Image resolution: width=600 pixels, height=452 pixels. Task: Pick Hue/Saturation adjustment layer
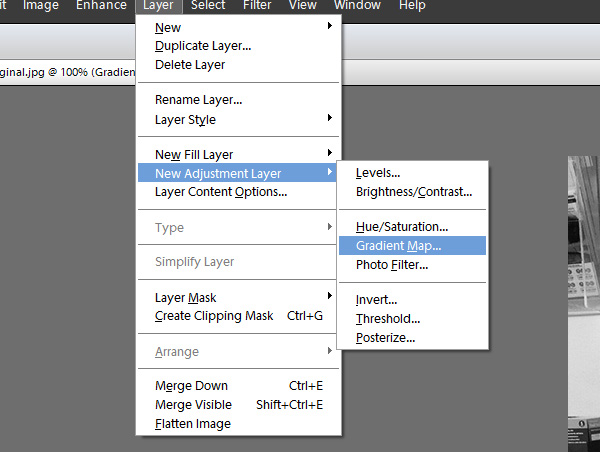pos(412,227)
